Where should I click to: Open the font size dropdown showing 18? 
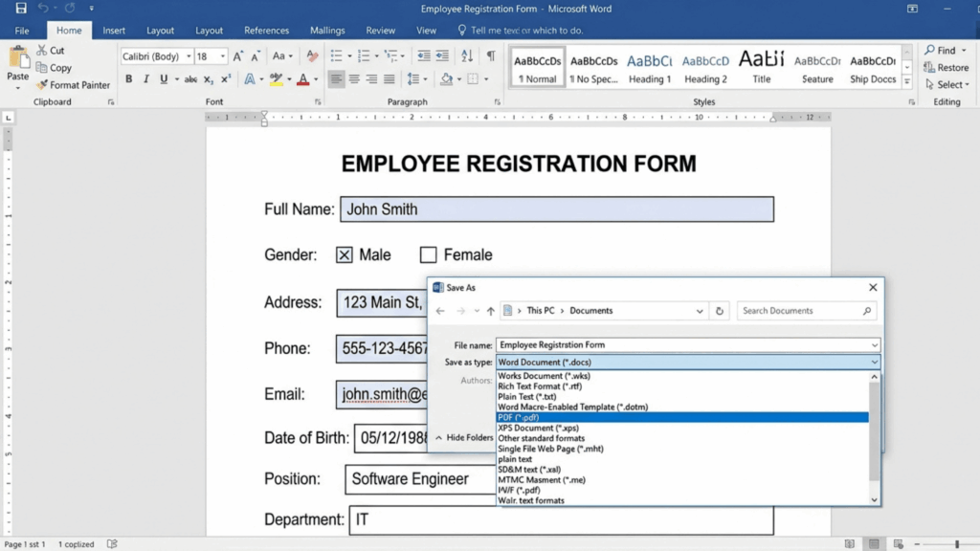click(x=209, y=55)
